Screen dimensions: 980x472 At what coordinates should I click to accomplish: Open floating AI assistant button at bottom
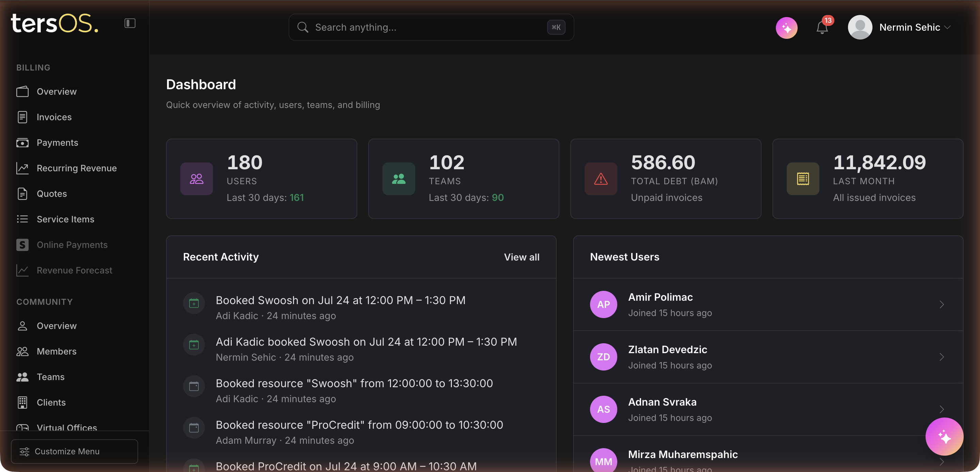944,436
